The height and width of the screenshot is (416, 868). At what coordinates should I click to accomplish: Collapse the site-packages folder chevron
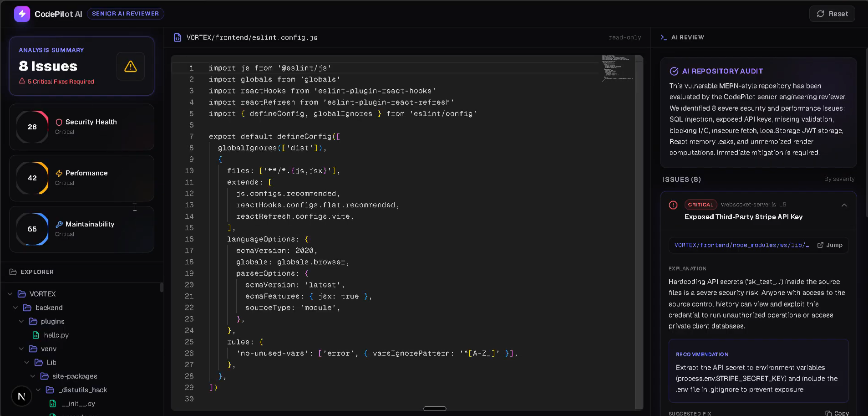[x=32, y=376]
